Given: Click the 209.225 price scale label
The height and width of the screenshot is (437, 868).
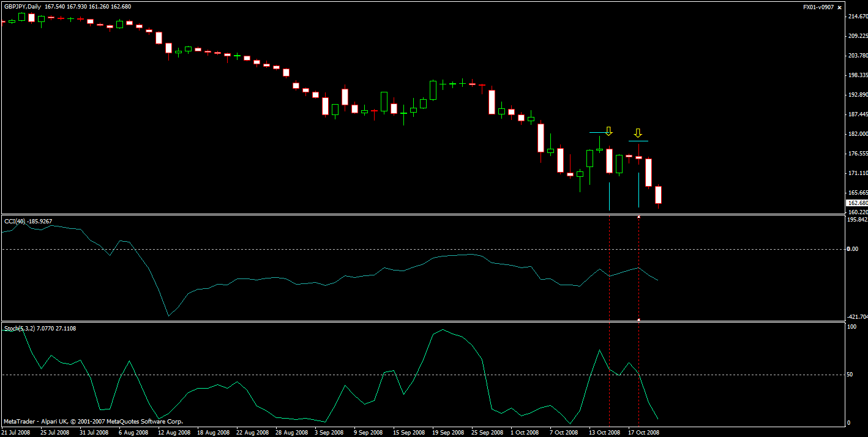Looking at the screenshot, I should point(858,36).
